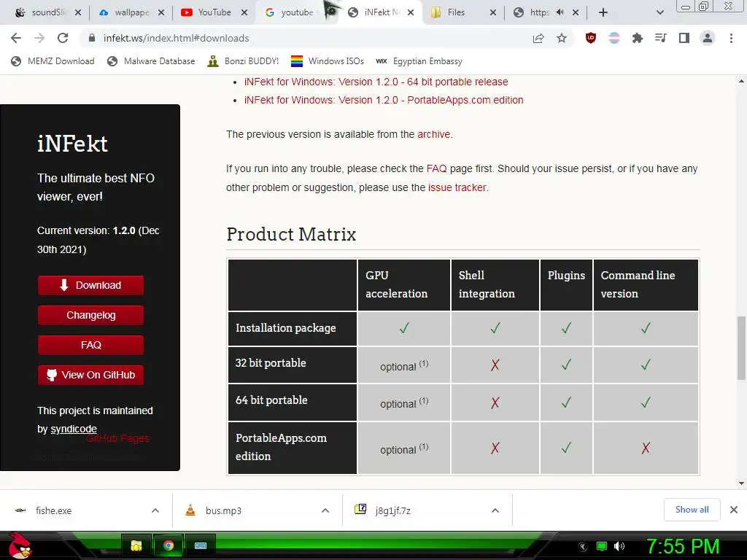This screenshot has height=560, width=747.
Task: Go back to the previous page
Action: pyautogui.click(x=16, y=38)
